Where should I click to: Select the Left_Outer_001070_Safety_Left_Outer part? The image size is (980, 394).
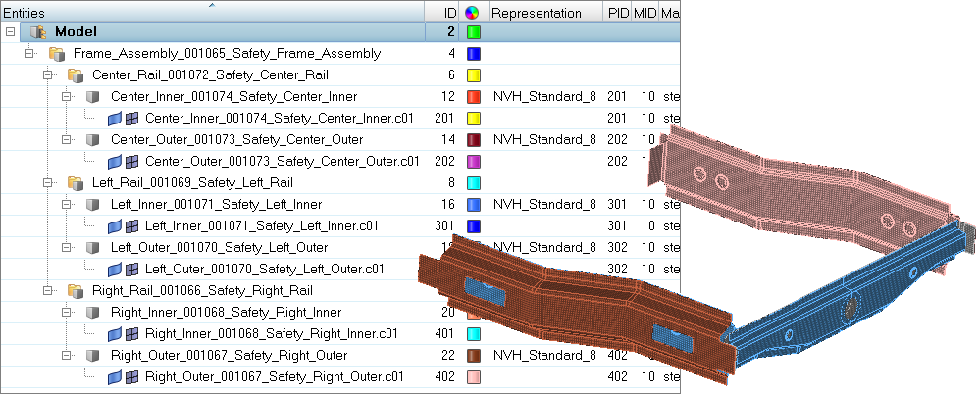coord(220,248)
